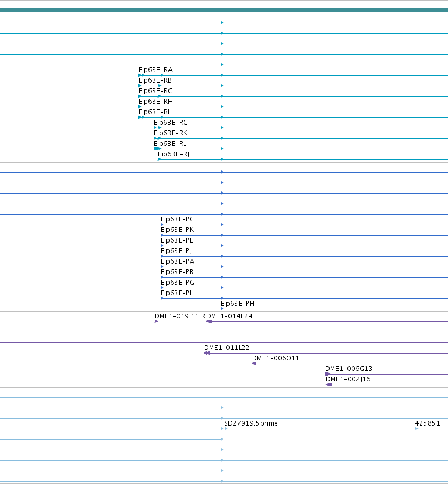Click the 425851 light blue arrow glyph
Viewport: 448px width, 484px height.
click(416, 429)
